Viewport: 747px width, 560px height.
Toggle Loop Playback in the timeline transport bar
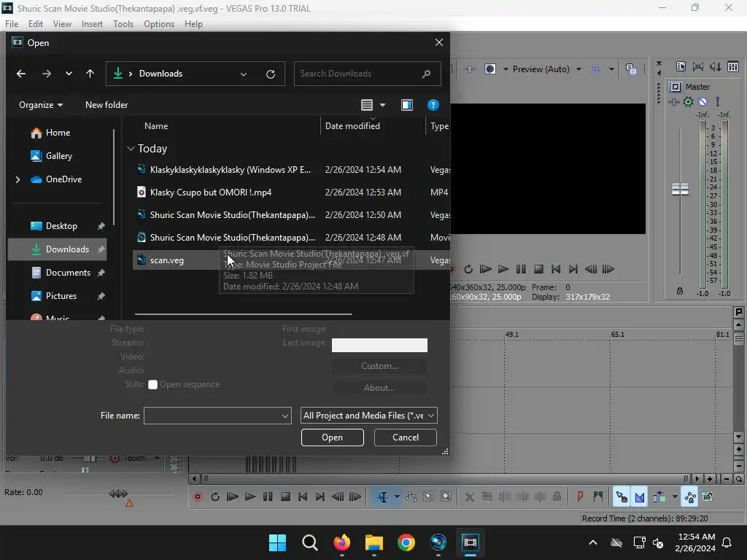click(215, 497)
